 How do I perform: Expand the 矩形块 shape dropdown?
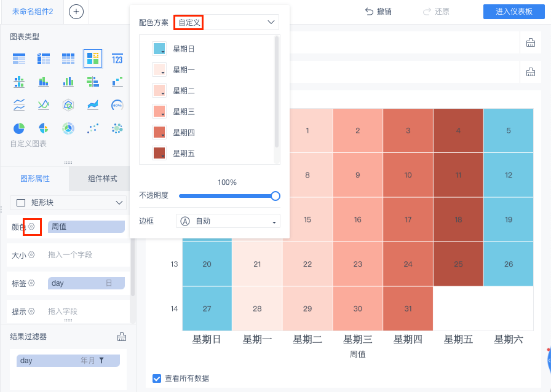[69, 203]
